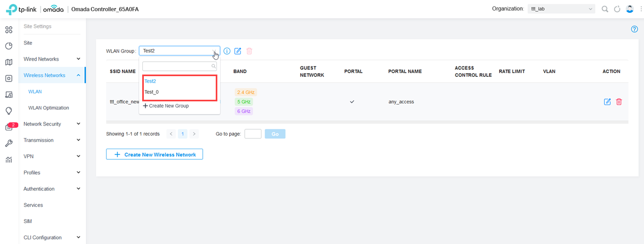Open the Organization ttt_lab dropdown
This screenshot has height=244, width=644.
(561, 9)
